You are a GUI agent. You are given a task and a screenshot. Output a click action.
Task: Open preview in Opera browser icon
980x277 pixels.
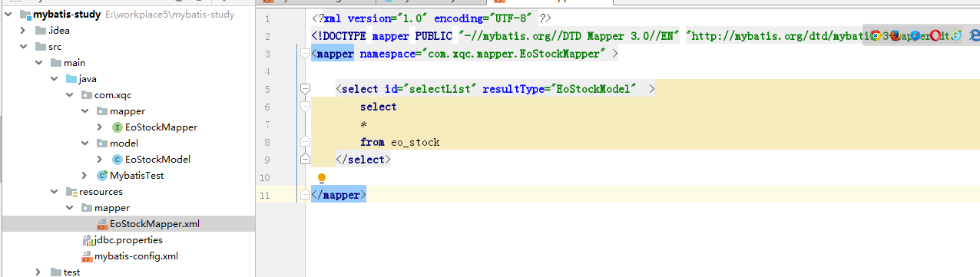point(935,35)
